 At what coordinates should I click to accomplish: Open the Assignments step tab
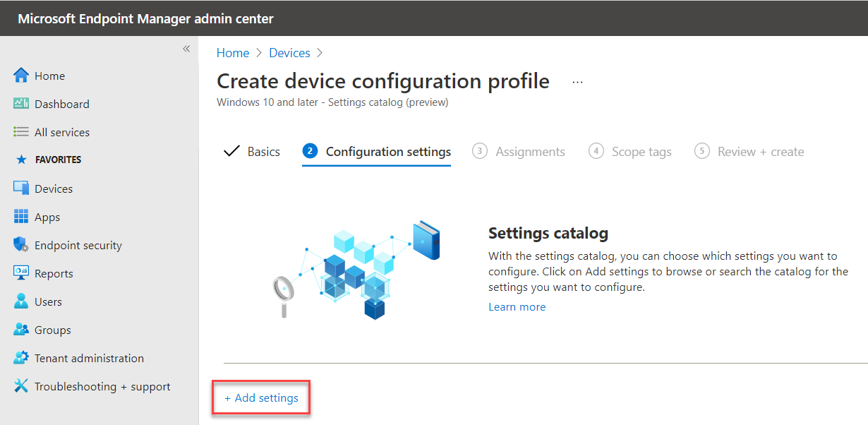click(x=519, y=152)
